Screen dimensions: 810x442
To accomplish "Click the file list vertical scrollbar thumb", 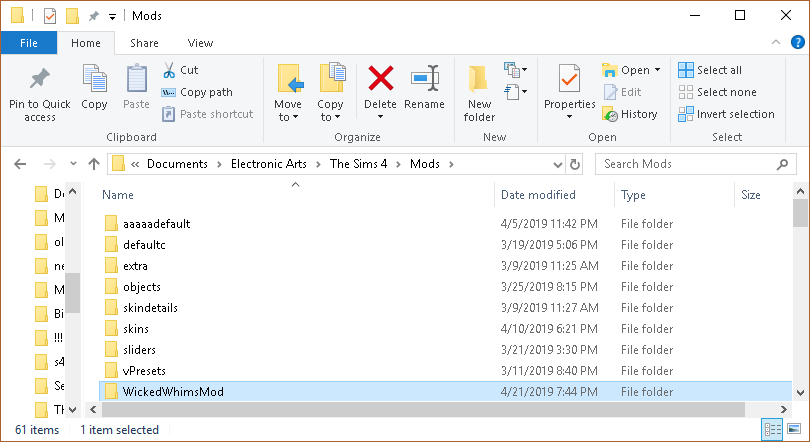I will 800,213.
